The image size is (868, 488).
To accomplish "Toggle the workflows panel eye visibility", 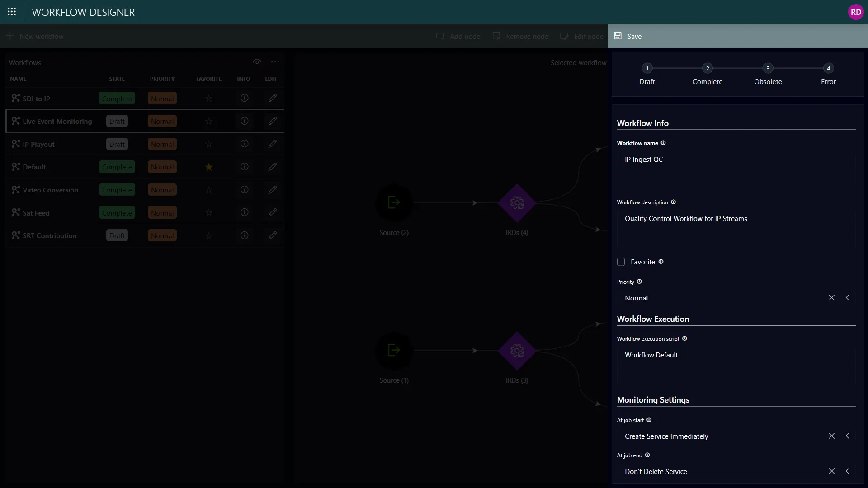I will coord(257,62).
